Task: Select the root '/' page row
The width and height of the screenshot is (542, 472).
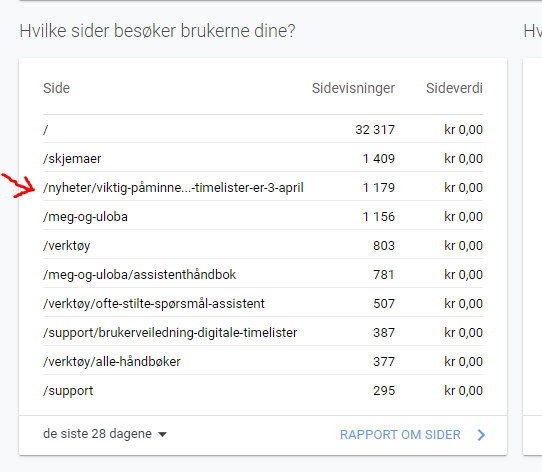Action: (x=263, y=130)
